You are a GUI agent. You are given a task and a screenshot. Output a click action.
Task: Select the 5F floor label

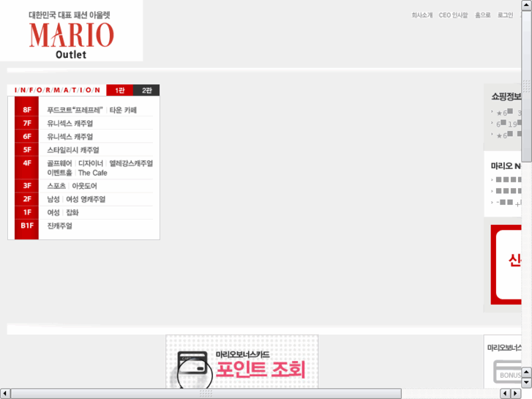(x=27, y=150)
